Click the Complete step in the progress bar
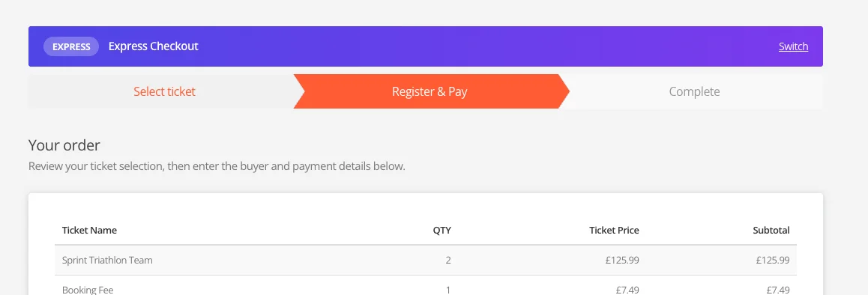868x295 pixels. pos(694,91)
